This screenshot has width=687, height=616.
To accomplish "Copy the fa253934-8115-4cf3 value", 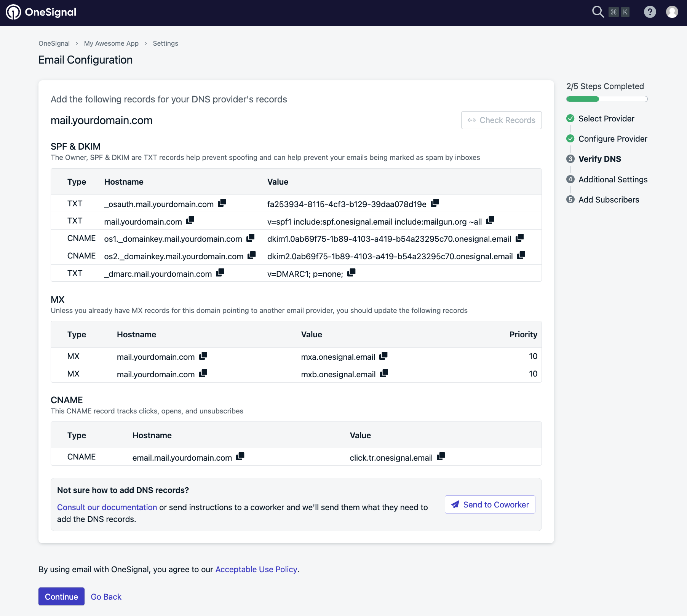I will pyautogui.click(x=435, y=203).
